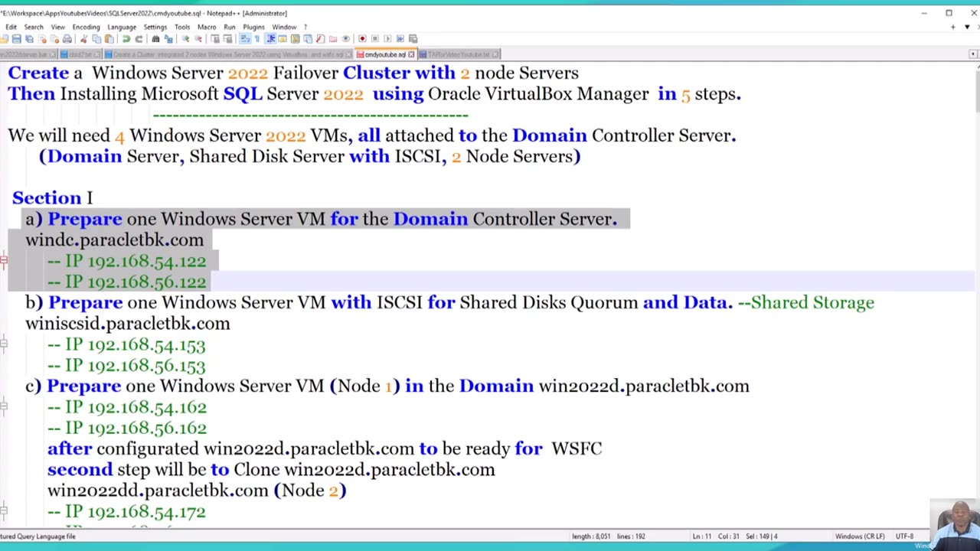Collapse the fold marker beside IP 192.168.54.162
980x551 pixels.
[4, 407]
